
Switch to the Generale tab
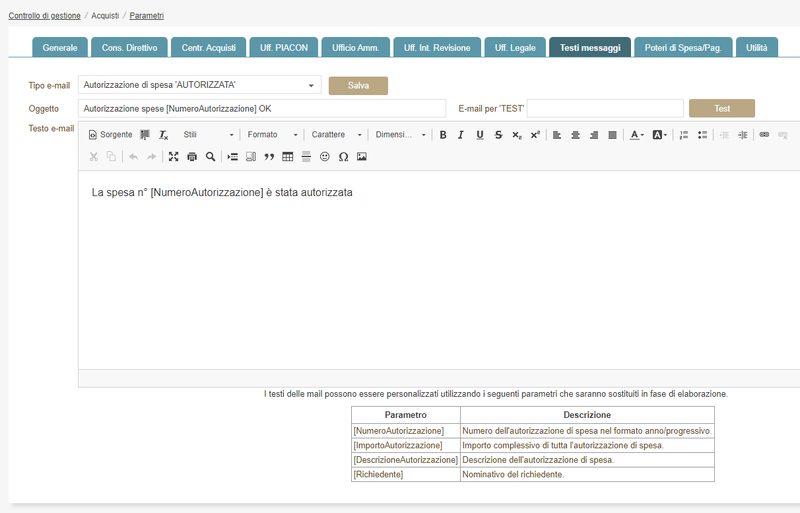(x=60, y=48)
